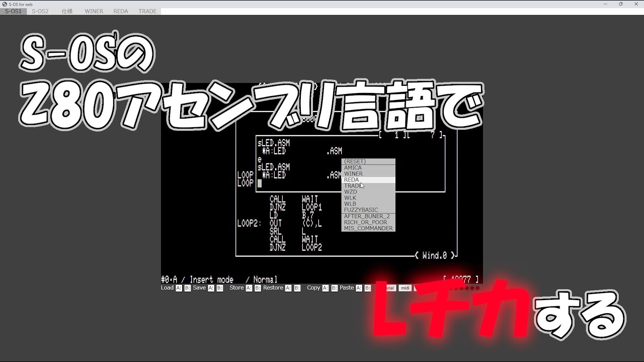Open the S-OS2 tab

tap(40, 11)
